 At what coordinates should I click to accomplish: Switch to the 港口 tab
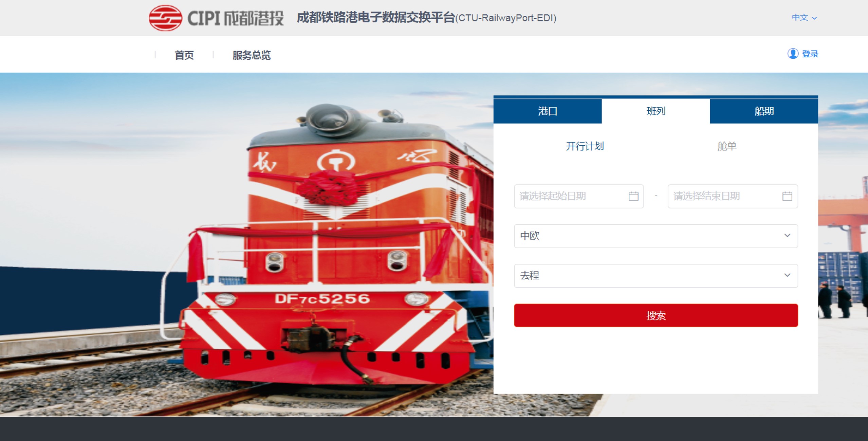[x=548, y=111]
